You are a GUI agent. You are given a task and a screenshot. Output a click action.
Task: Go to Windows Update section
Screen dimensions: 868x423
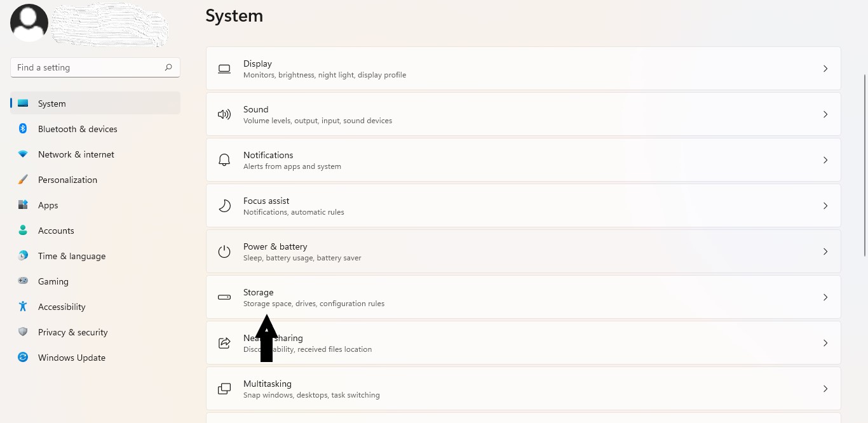(x=71, y=358)
